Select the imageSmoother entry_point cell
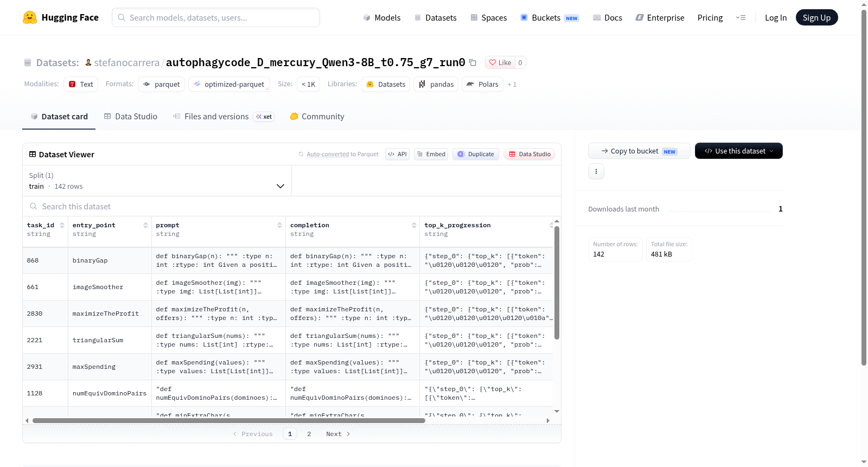The height and width of the screenshot is (467, 868). click(x=110, y=287)
